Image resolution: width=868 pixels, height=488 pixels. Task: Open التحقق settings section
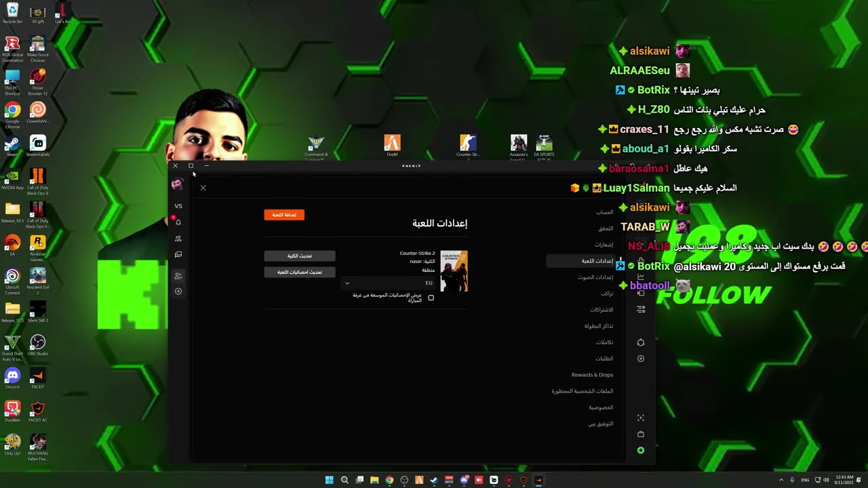tap(606, 228)
